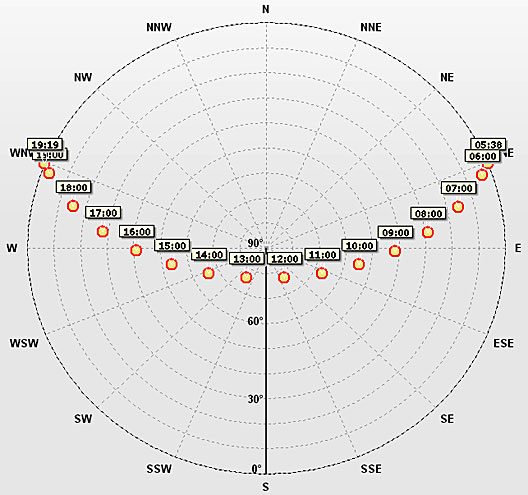Image resolution: width=528 pixels, height=495 pixels.
Task: Select the 16:00 time label
Action: coord(137,232)
